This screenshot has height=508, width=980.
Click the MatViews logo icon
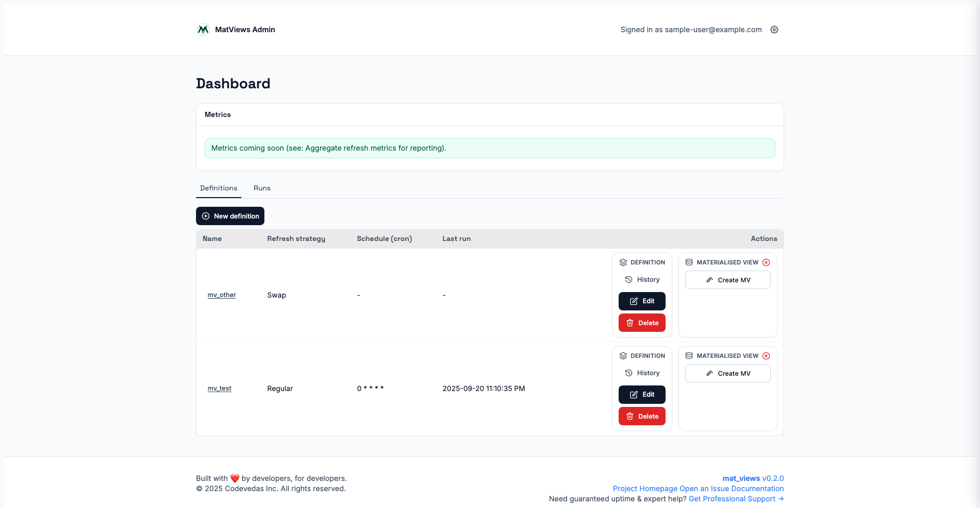(203, 30)
